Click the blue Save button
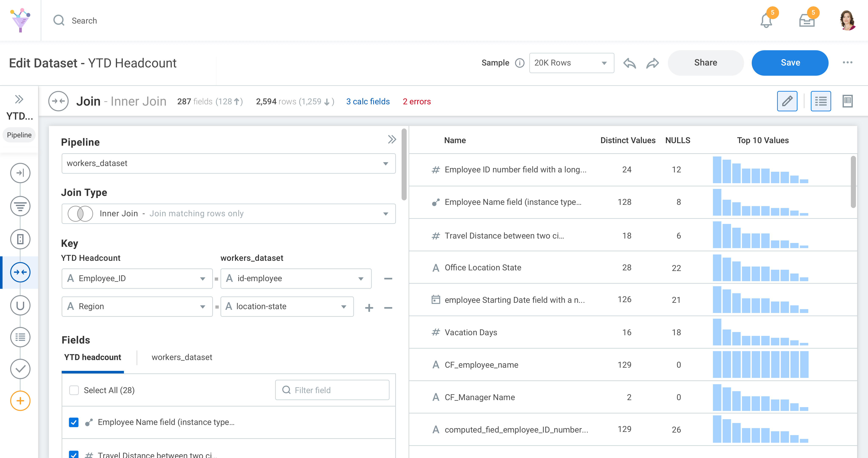 [x=790, y=63]
